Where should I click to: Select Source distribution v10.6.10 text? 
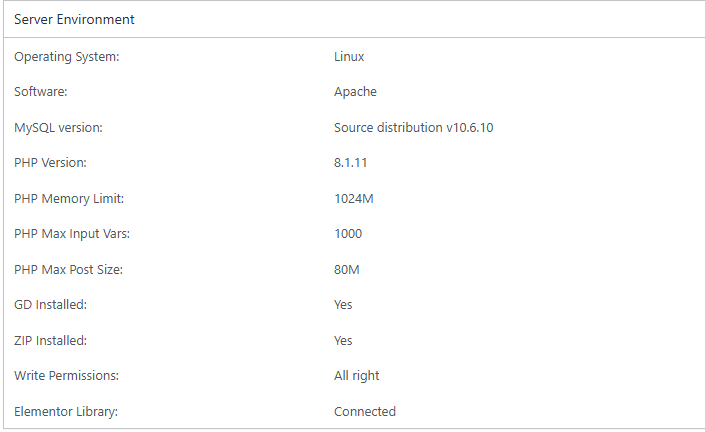(x=414, y=128)
